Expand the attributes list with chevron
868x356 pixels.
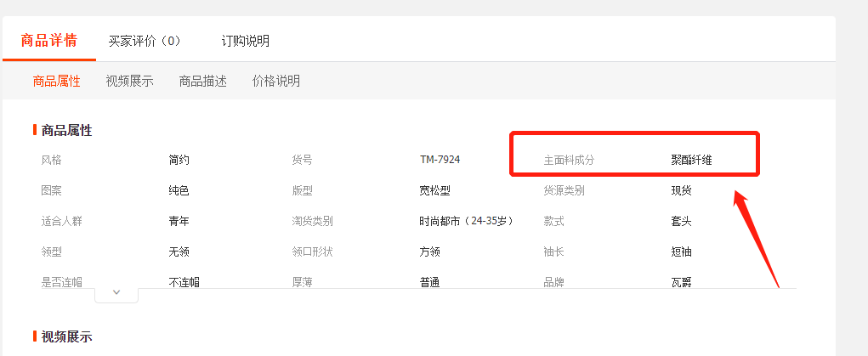coord(116,293)
